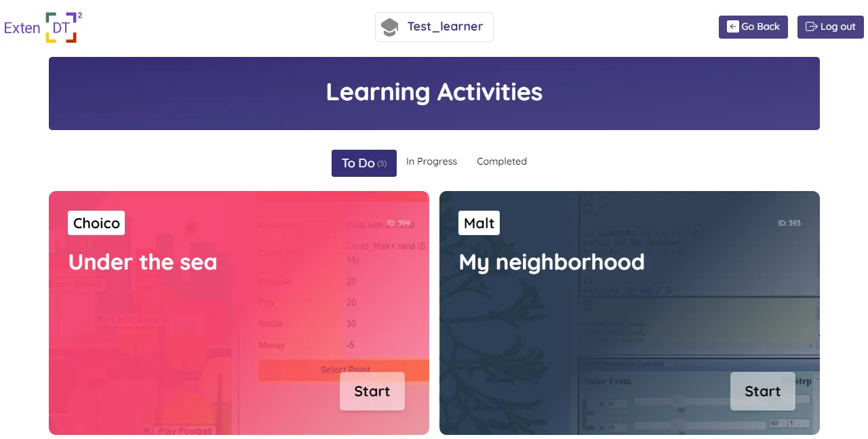Click the Go Back button
The height and width of the screenshot is (439, 868).
[x=753, y=26]
